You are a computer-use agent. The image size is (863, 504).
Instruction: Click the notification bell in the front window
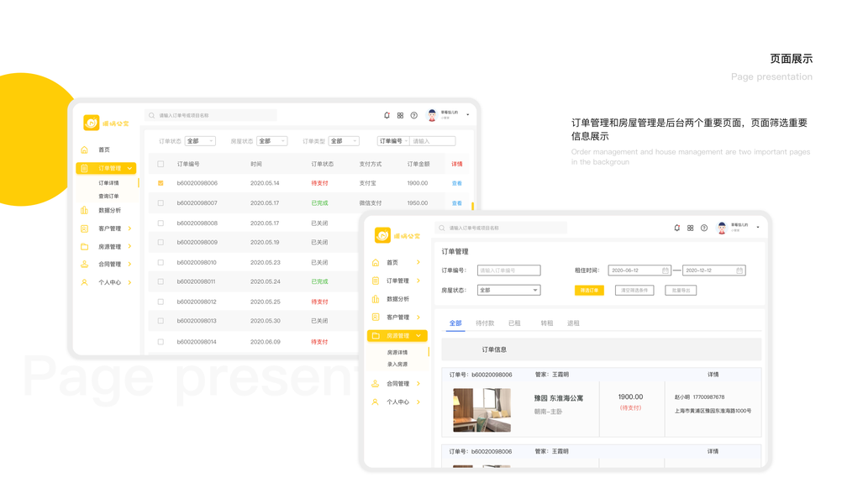pyautogui.click(x=677, y=228)
